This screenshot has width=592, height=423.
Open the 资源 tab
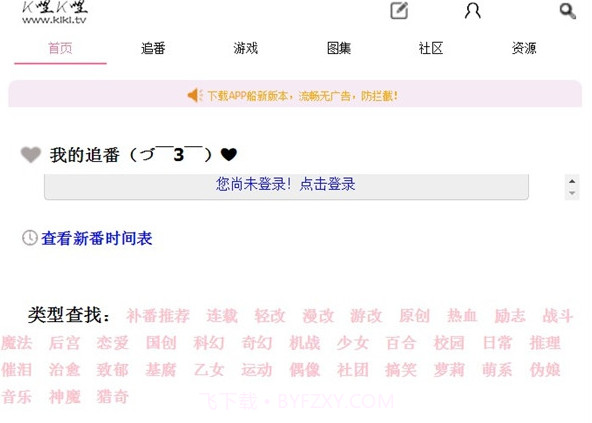[524, 48]
